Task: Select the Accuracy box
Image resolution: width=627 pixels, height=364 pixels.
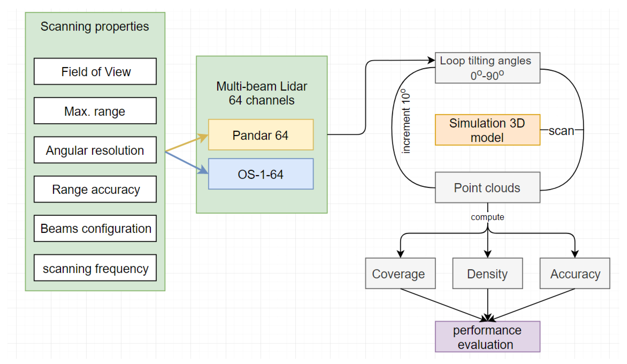Action: [575, 273]
